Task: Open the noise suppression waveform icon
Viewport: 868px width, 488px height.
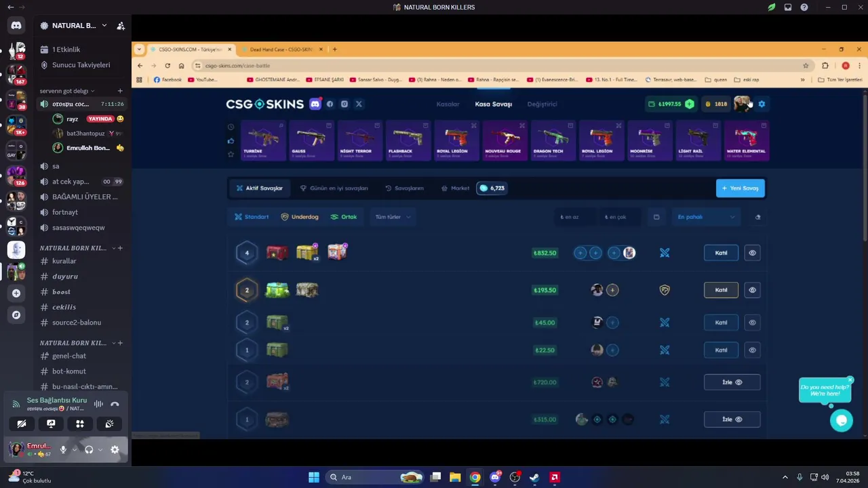Action: tap(98, 404)
